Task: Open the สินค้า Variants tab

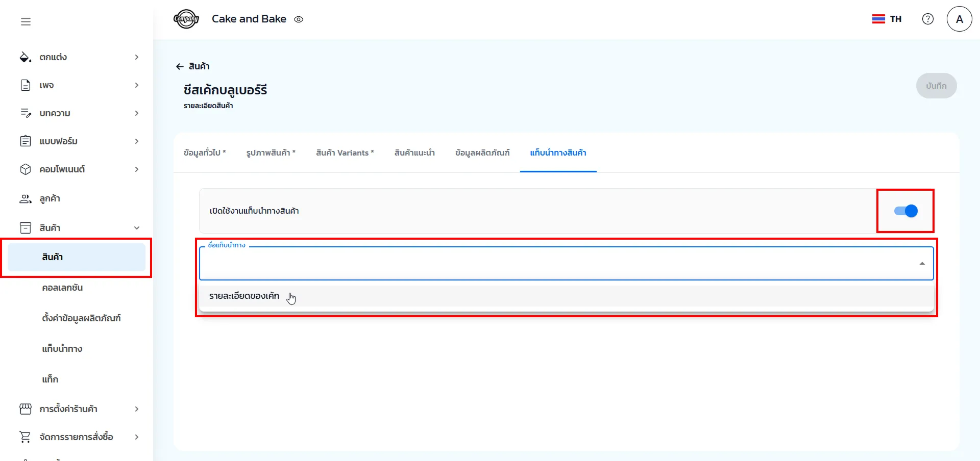Action: (345, 153)
